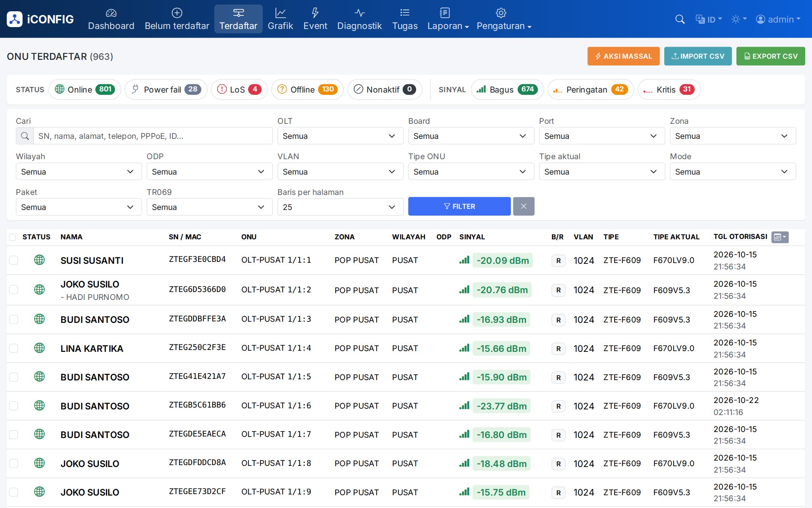
Task: Click the EXPORT CSV button
Action: 770,56
